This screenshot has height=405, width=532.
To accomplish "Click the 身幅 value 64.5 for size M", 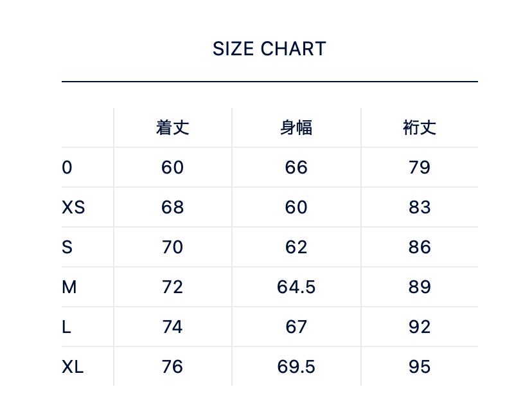I will (x=296, y=287).
